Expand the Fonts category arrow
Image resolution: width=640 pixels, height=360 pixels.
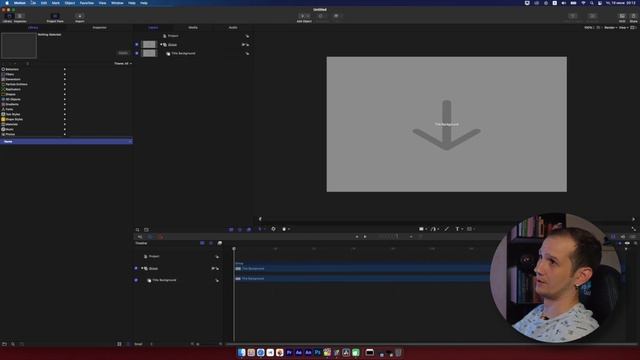click(x=64, y=109)
